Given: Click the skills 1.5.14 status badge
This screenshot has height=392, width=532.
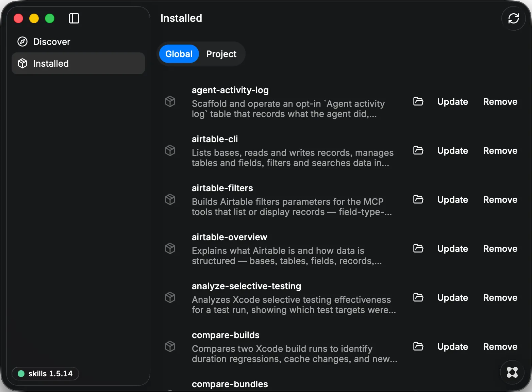Looking at the screenshot, I should (x=45, y=374).
